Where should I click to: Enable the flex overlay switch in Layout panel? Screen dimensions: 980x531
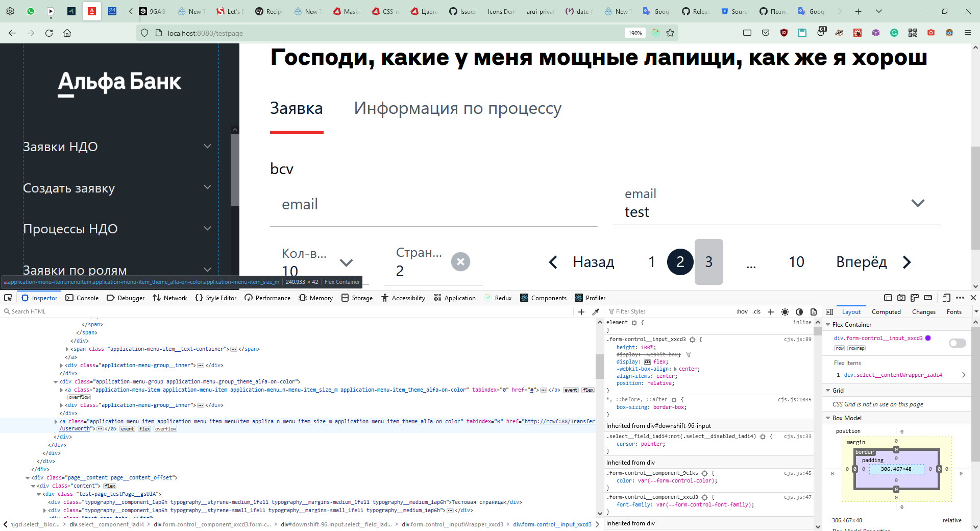click(x=957, y=343)
